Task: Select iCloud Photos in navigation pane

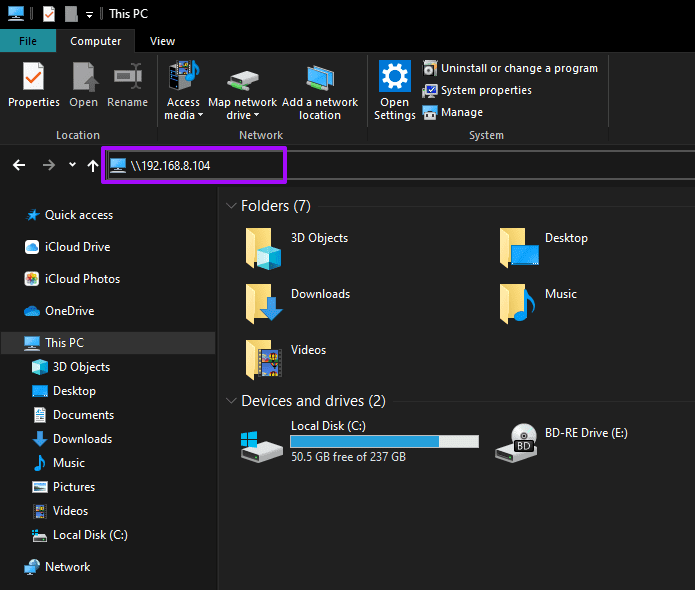Action: coord(72,279)
